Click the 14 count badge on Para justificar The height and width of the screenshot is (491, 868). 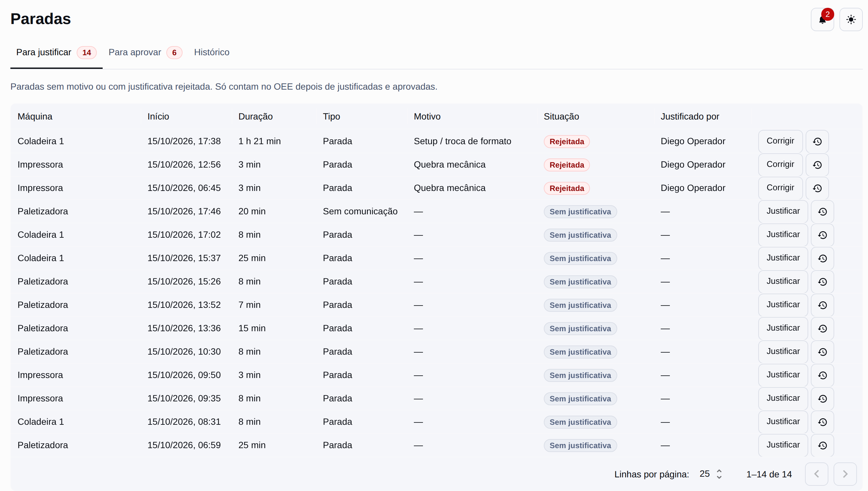tap(87, 53)
